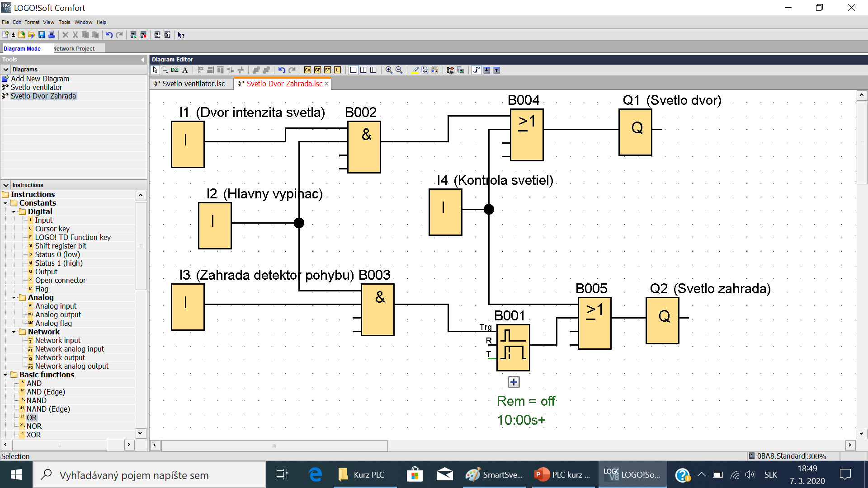This screenshot has height=488, width=868.
Task: Open the Special Functions (SF) toolbox
Action: click(x=327, y=70)
